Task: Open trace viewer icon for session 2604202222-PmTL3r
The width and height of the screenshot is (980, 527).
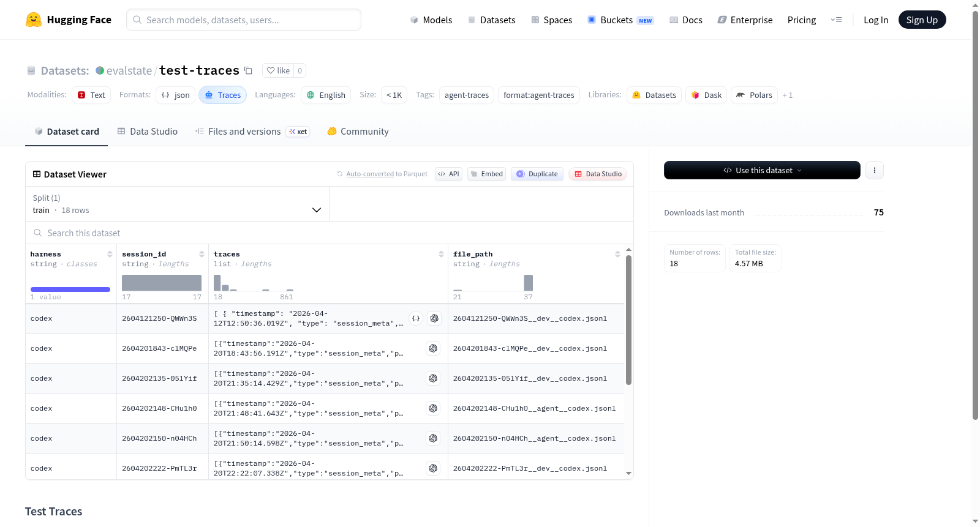Action: point(433,468)
